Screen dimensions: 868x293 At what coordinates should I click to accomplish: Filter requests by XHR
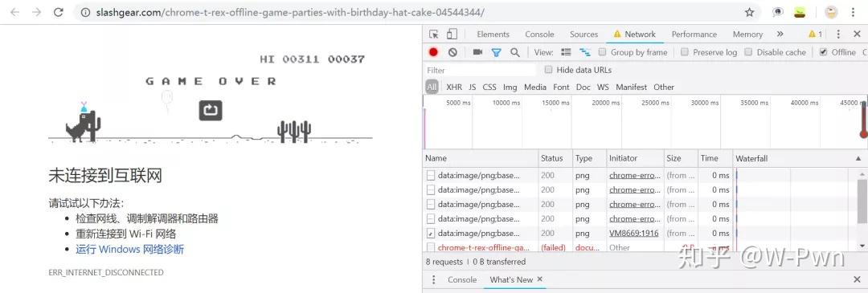click(454, 87)
